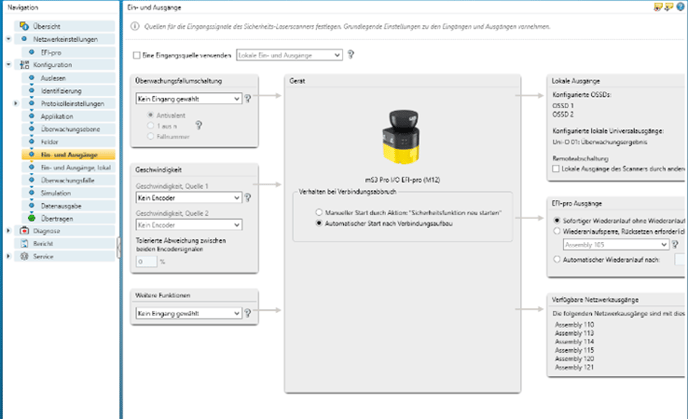The height and width of the screenshot is (419, 688).
Task: Select 'Manueller Start durch Aktion' radio button
Action: click(318, 213)
